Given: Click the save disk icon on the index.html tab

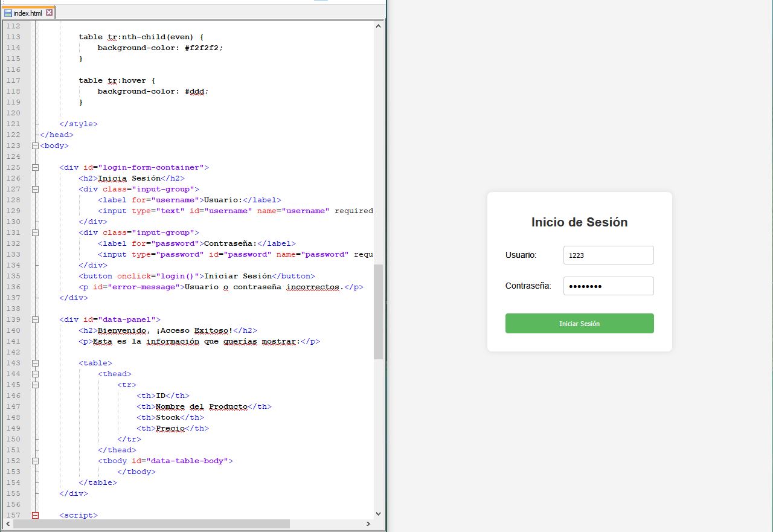Looking at the screenshot, I should coord(8,13).
